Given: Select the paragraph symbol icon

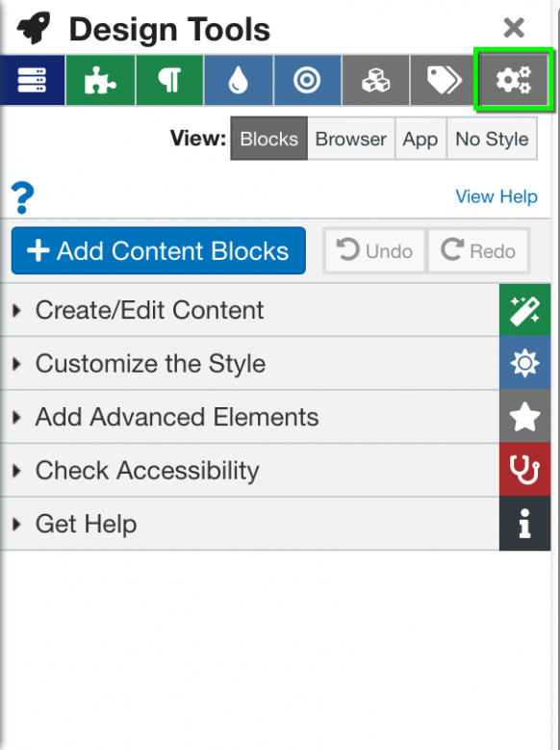Looking at the screenshot, I should point(169,80).
